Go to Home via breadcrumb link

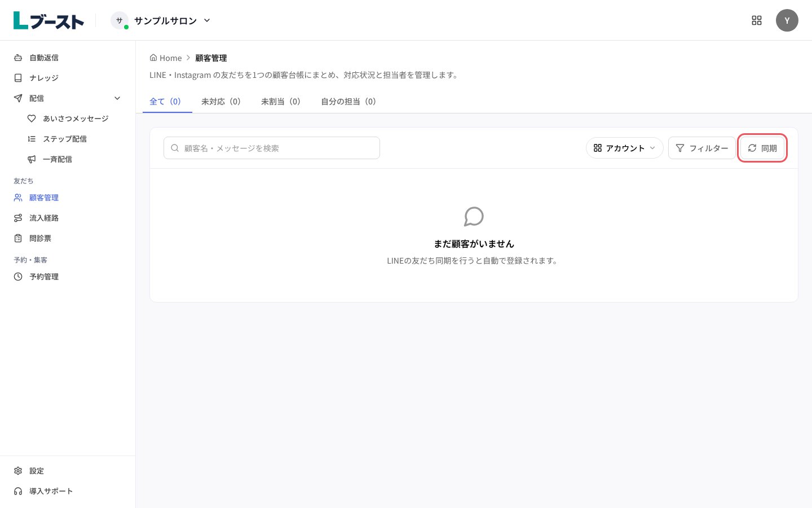click(x=166, y=58)
